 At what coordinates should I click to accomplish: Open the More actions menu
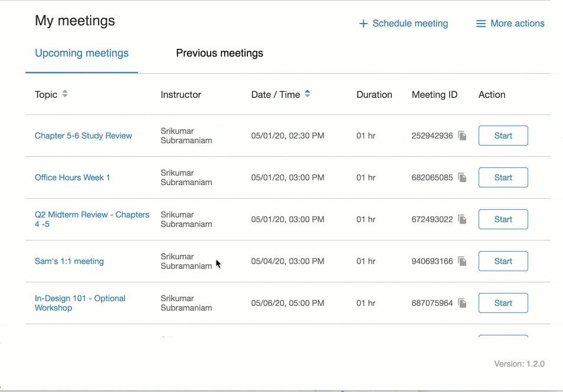tap(510, 24)
